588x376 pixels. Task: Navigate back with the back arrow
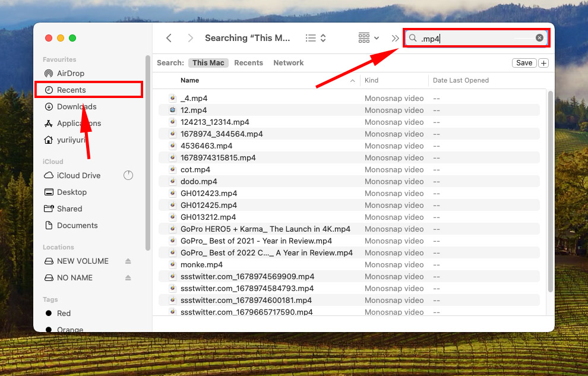(x=169, y=37)
